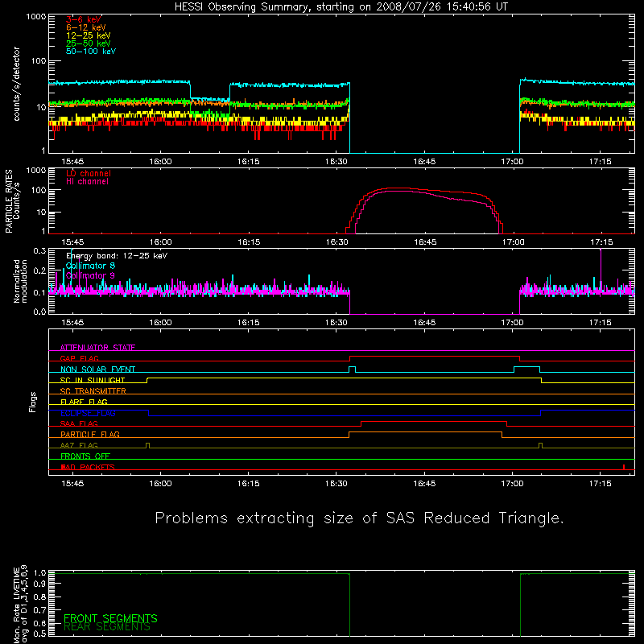Select the SC IN SUNLIGHT flag label
The width and height of the screenshot is (644, 644).
click(x=93, y=380)
